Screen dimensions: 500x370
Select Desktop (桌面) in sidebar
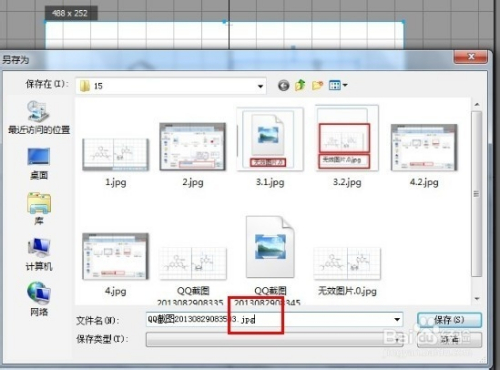pyautogui.click(x=39, y=163)
